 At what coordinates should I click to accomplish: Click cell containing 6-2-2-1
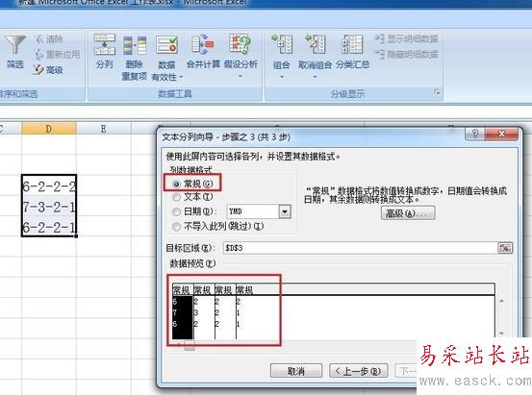49,227
